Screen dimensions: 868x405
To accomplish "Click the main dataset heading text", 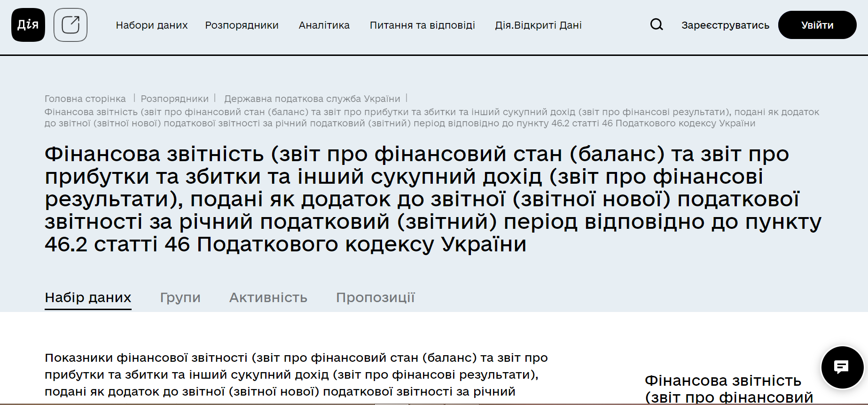I will tap(433, 199).
